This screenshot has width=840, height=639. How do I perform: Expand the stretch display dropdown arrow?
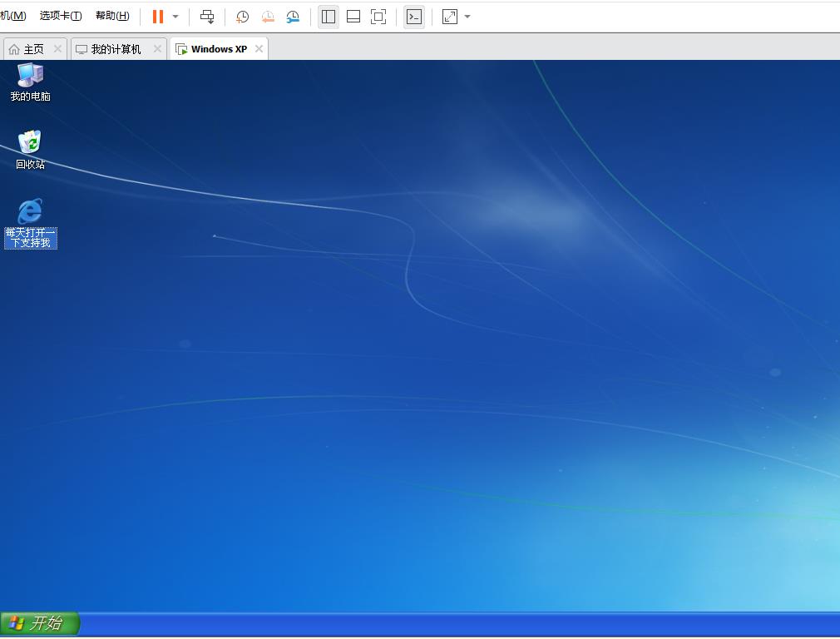tap(467, 17)
